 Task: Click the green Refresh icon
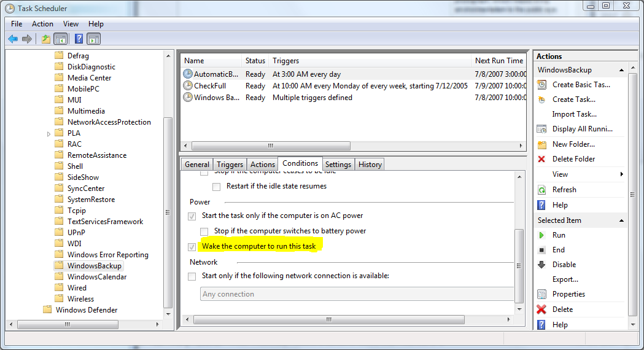point(541,190)
